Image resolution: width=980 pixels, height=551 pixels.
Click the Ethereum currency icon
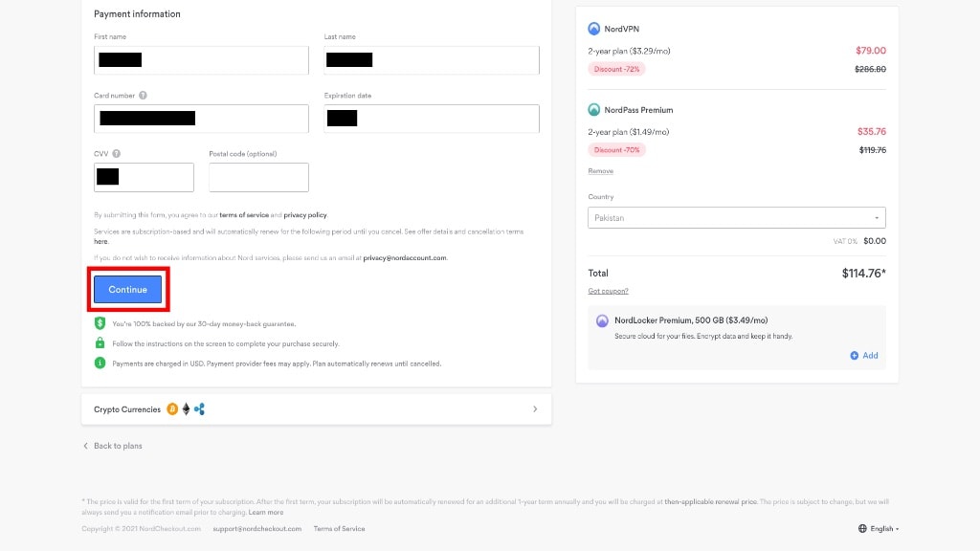[186, 409]
